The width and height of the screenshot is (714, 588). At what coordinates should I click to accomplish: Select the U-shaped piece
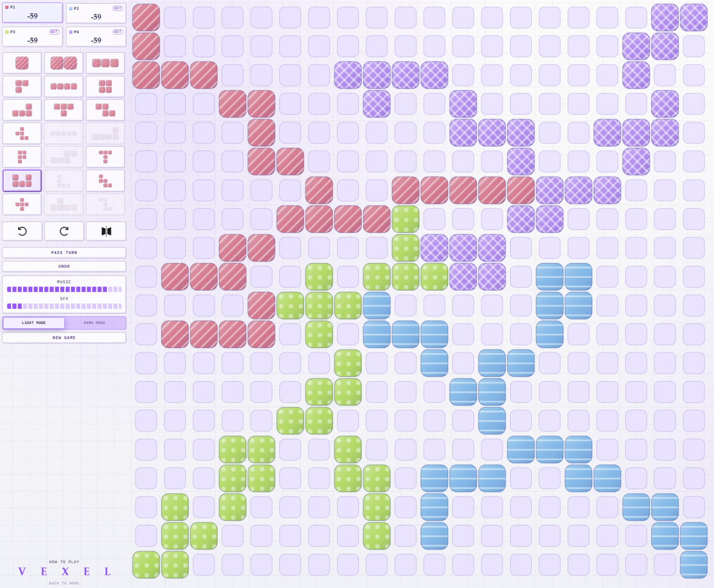coord(22,181)
